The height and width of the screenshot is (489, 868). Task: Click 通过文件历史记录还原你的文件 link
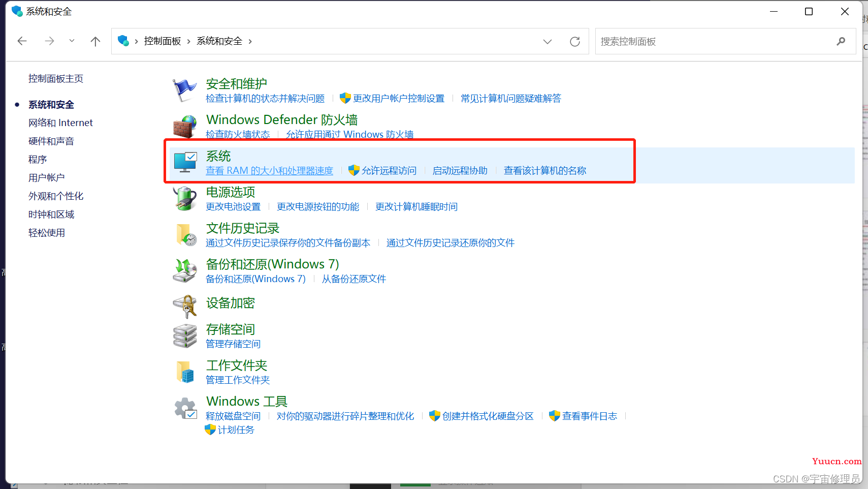(451, 242)
